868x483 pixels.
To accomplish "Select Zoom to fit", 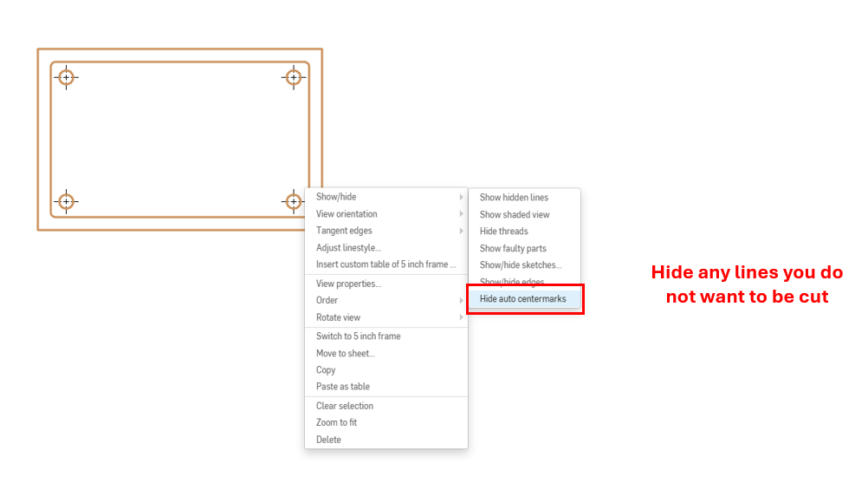I will pos(336,422).
